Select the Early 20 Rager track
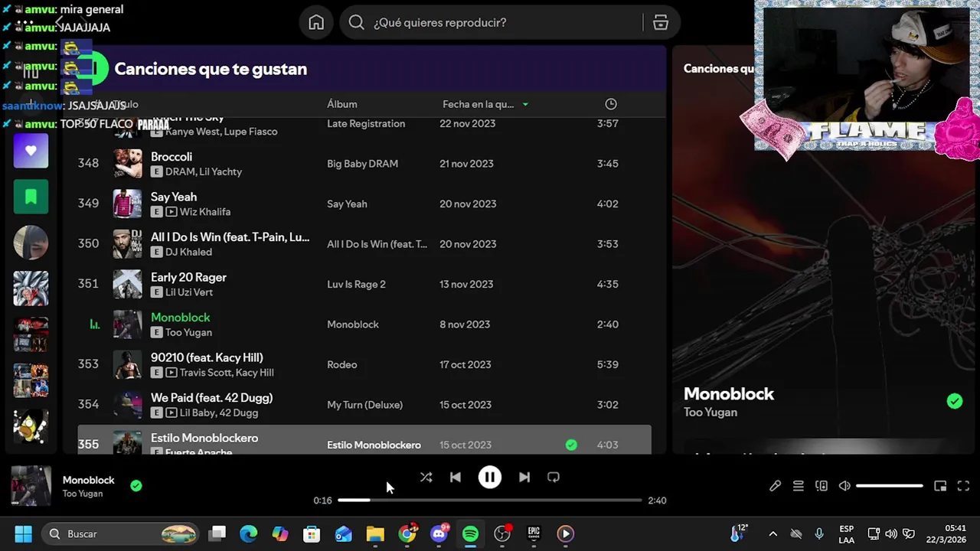980x551 pixels. click(x=188, y=277)
